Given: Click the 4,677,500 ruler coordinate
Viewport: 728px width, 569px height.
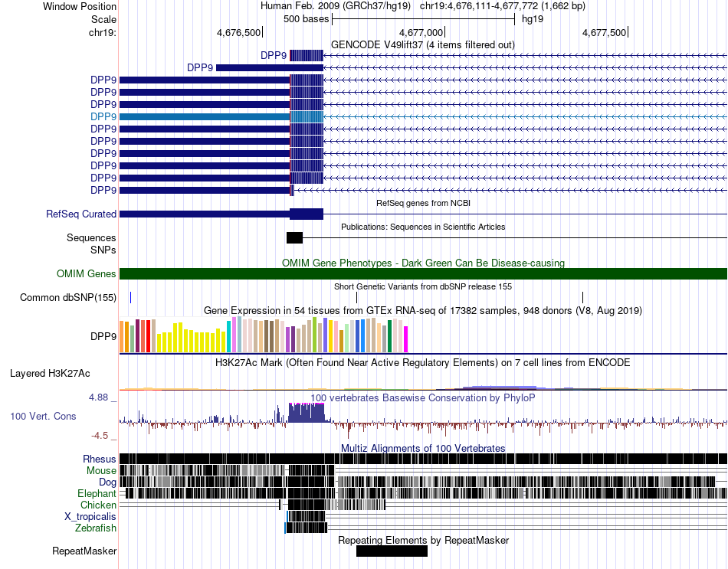Looking at the screenshot, I should pos(604,32).
